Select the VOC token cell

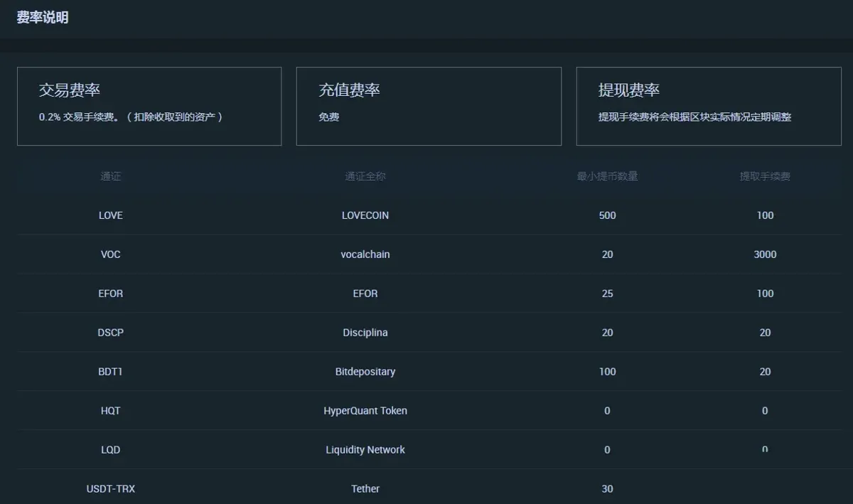(x=111, y=254)
